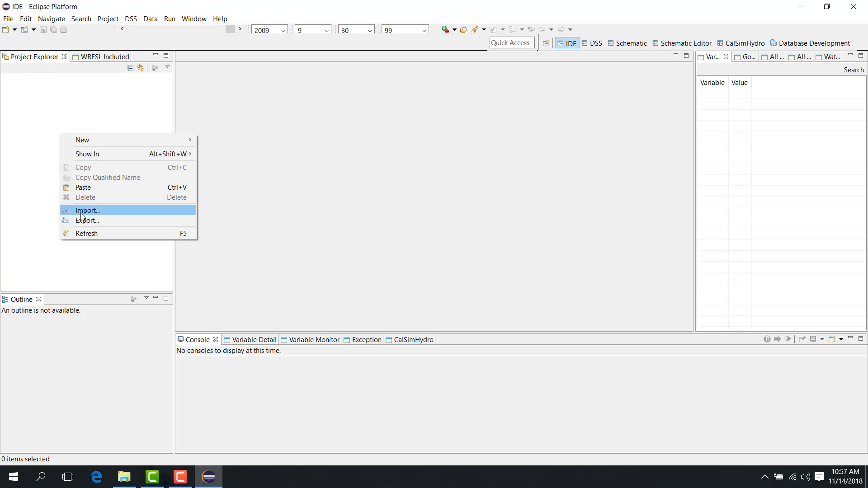This screenshot has height=488, width=868.
Task: Click the Open Perspective icon
Action: 546,43
